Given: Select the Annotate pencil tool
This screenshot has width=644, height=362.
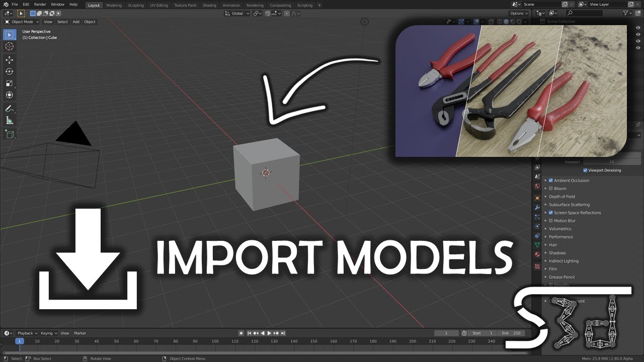Looking at the screenshot, I should click(x=9, y=109).
